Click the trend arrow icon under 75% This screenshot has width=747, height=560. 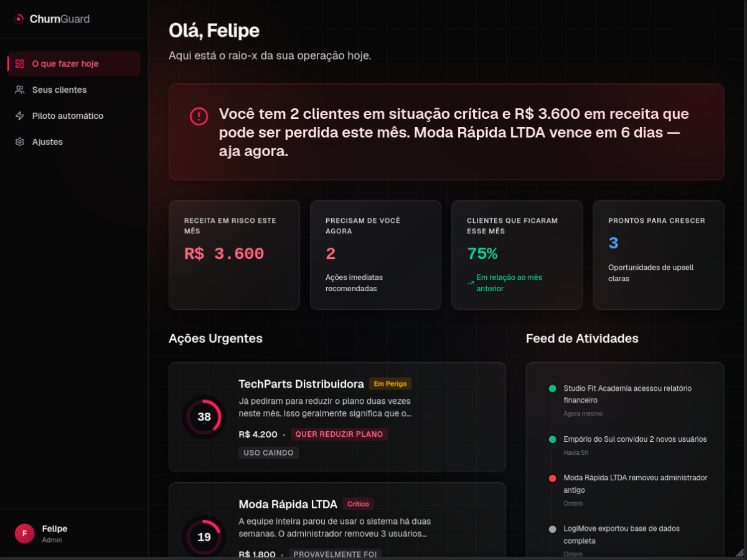pyautogui.click(x=471, y=283)
